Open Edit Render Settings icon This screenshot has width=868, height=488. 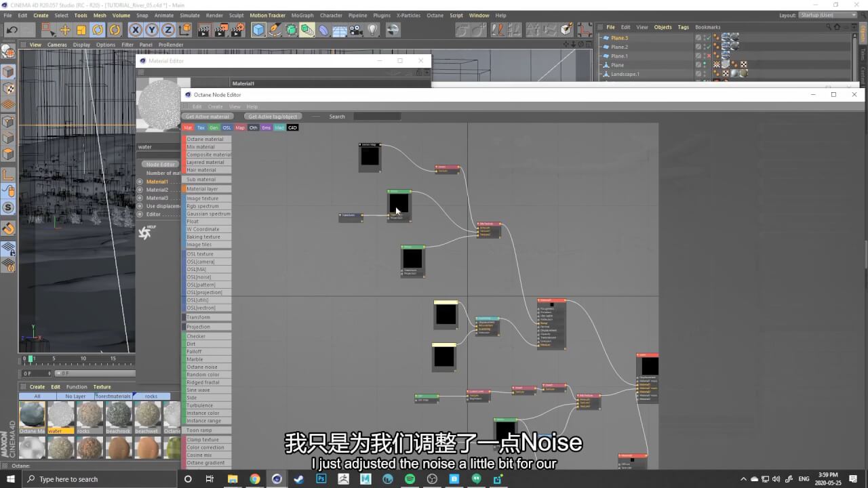tap(237, 30)
